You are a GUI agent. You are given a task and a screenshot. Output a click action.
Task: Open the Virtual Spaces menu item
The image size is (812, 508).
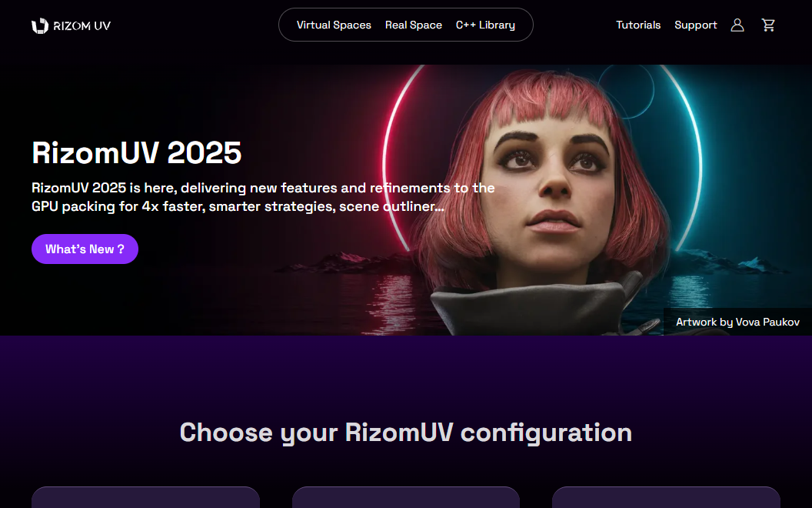[x=334, y=25]
